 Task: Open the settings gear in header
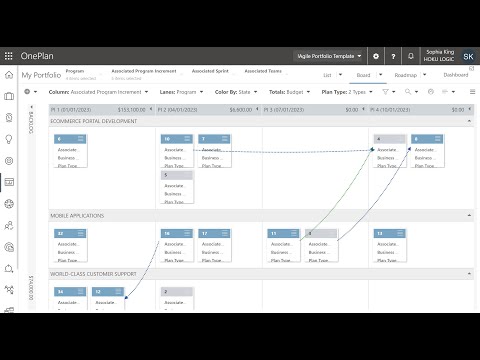376,56
